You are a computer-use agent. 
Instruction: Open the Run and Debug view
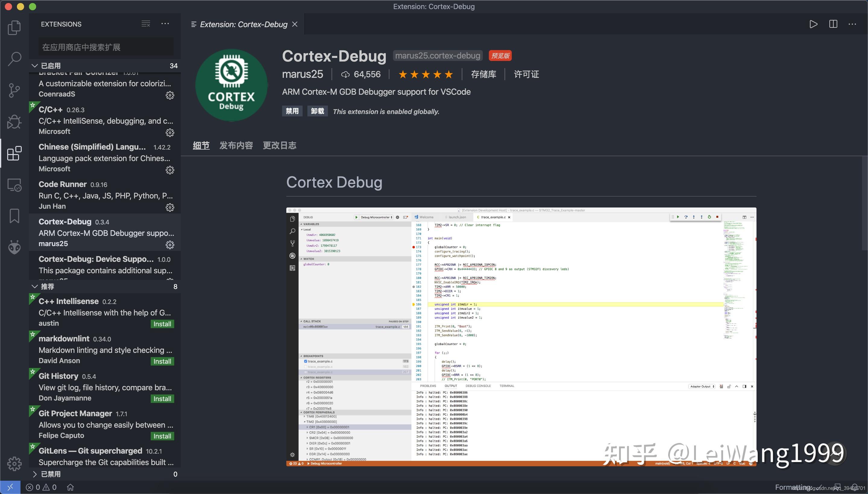pos(14,122)
